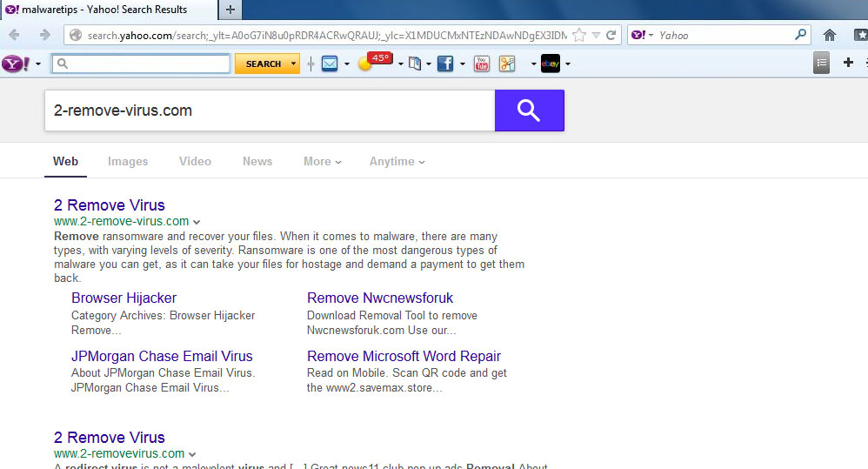
Task: Expand the More search filter dropdown
Action: point(322,161)
